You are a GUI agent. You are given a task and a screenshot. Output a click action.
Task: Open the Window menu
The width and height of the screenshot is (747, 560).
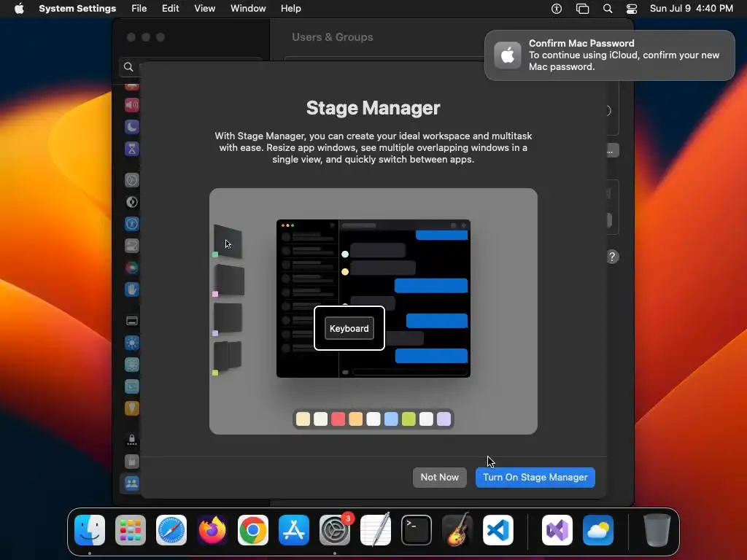click(x=248, y=9)
